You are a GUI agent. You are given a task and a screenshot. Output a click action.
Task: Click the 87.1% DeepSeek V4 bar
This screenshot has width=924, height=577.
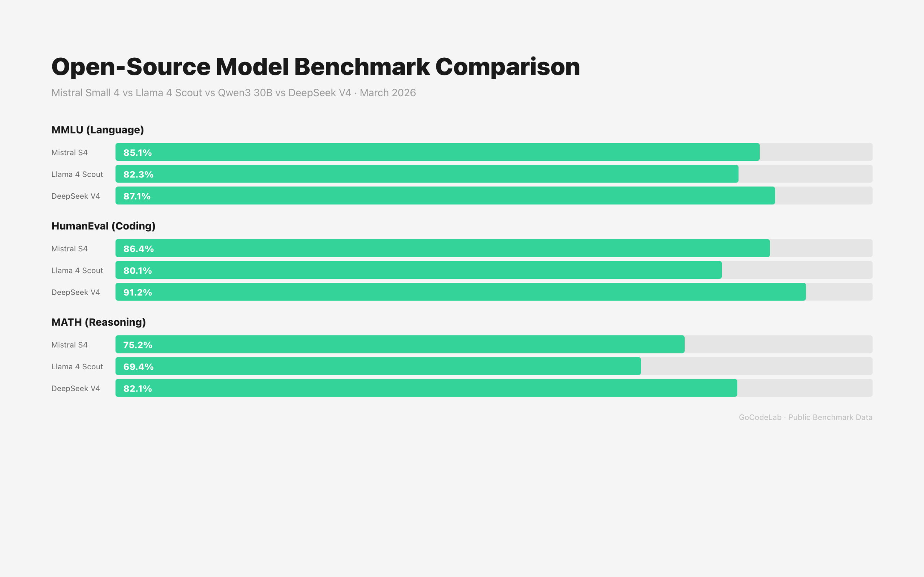tap(445, 195)
